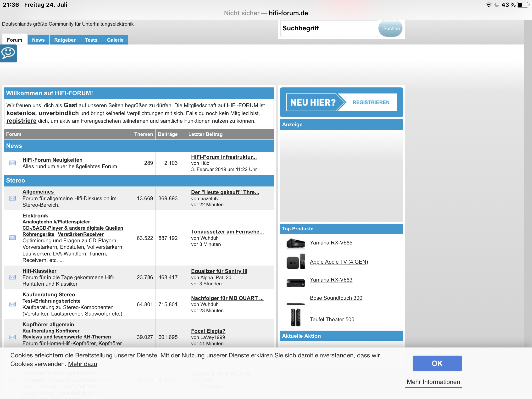The image size is (532, 399).
Task: Select the Forum tab
Action: click(14, 40)
